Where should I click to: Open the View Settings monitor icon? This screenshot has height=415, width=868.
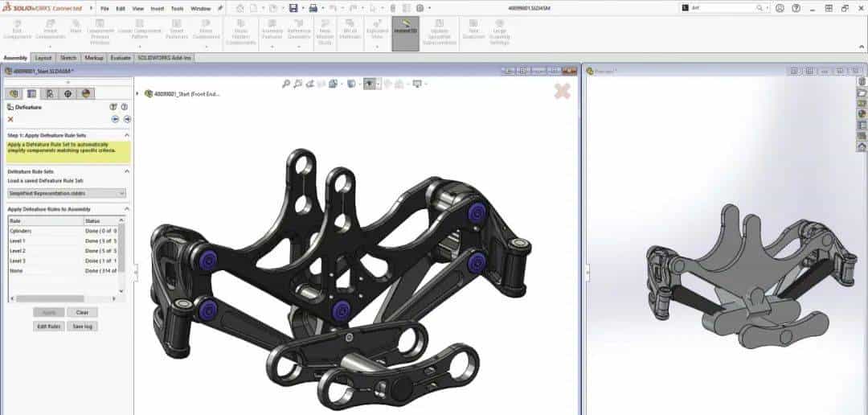pos(417,84)
